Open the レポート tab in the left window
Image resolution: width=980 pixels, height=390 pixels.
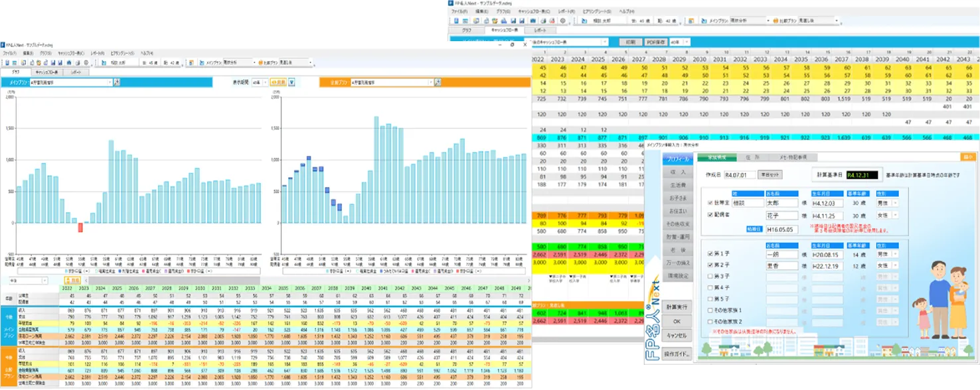tap(76, 72)
